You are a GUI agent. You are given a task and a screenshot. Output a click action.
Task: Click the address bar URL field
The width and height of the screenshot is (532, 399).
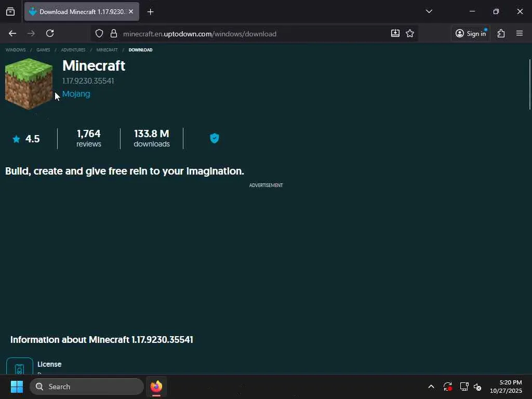255,34
